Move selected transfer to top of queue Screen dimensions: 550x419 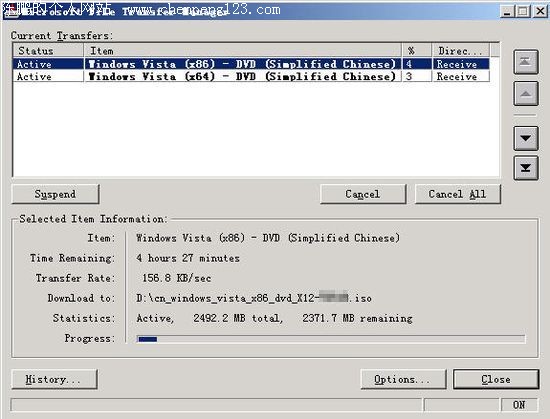[525, 62]
